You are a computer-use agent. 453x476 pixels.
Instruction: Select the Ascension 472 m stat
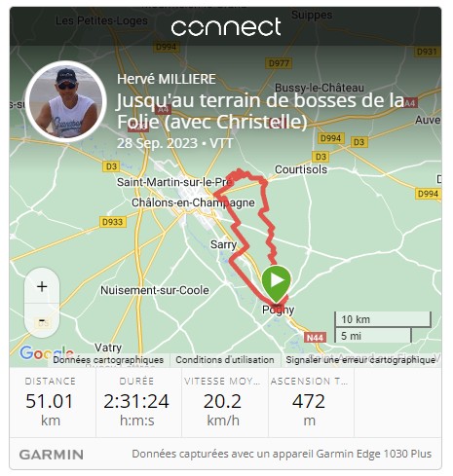point(309,402)
